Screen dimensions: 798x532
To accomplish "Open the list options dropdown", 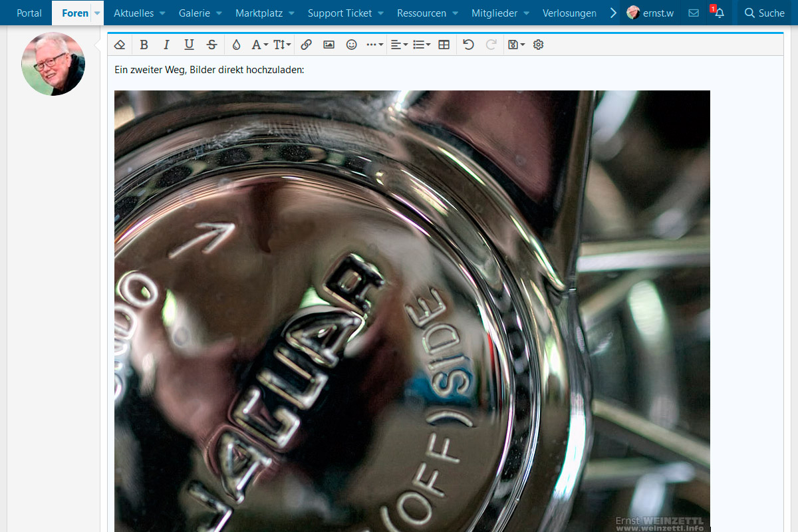I will pyautogui.click(x=422, y=45).
